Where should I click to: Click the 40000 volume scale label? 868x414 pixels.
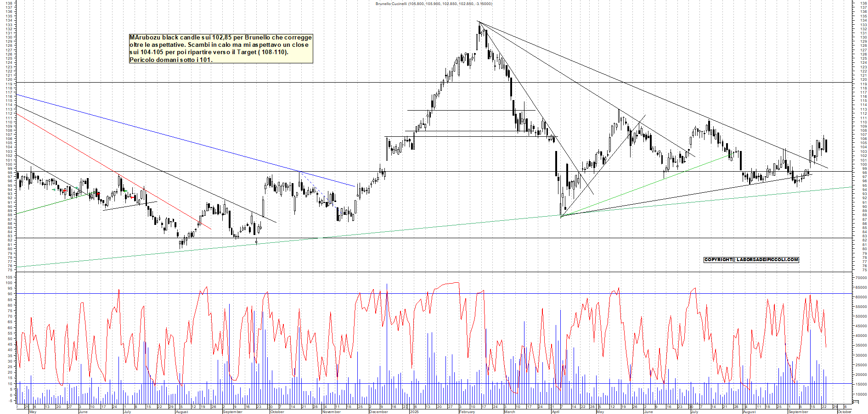point(861,336)
